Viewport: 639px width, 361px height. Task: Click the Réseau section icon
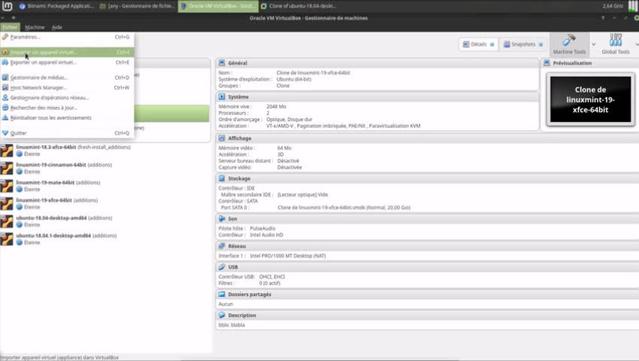(222, 246)
